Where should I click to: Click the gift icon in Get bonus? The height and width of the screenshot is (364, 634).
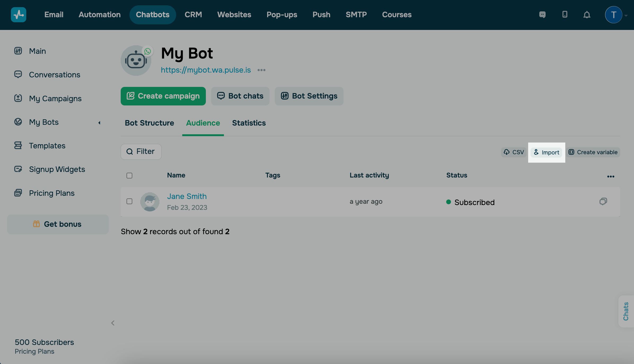pyautogui.click(x=36, y=224)
